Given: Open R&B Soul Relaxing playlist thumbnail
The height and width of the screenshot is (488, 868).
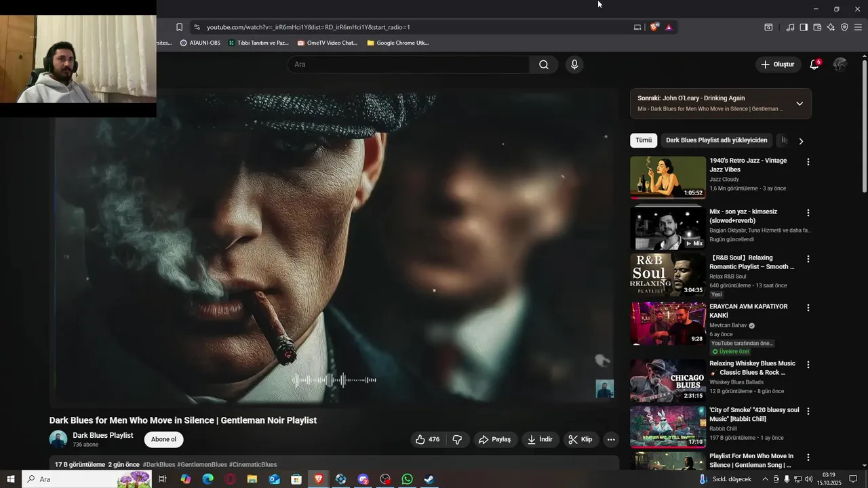Looking at the screenshot, I should (668, 274).
